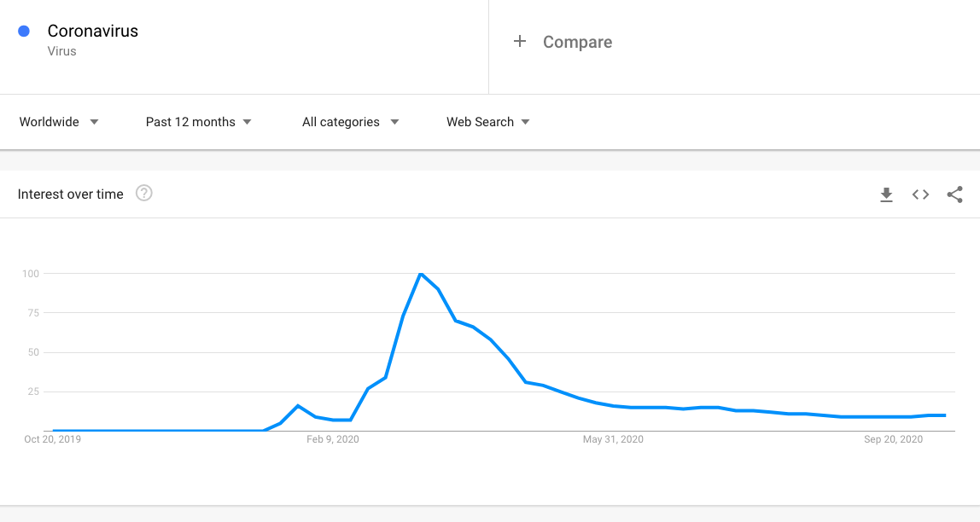Share the interest over time chart

pyautogui.click(x=954, y=194)
